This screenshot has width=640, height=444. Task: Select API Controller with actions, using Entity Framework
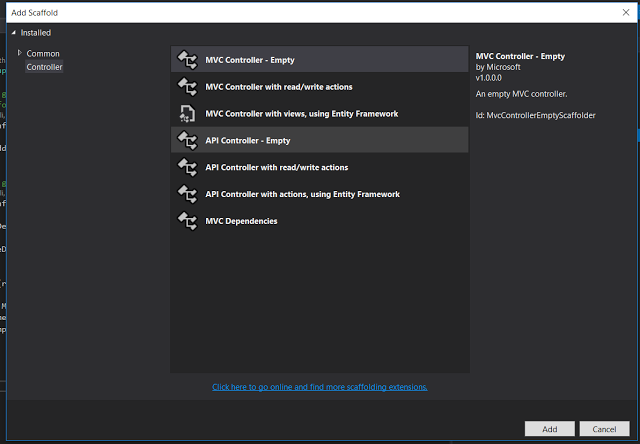(320, 194)
